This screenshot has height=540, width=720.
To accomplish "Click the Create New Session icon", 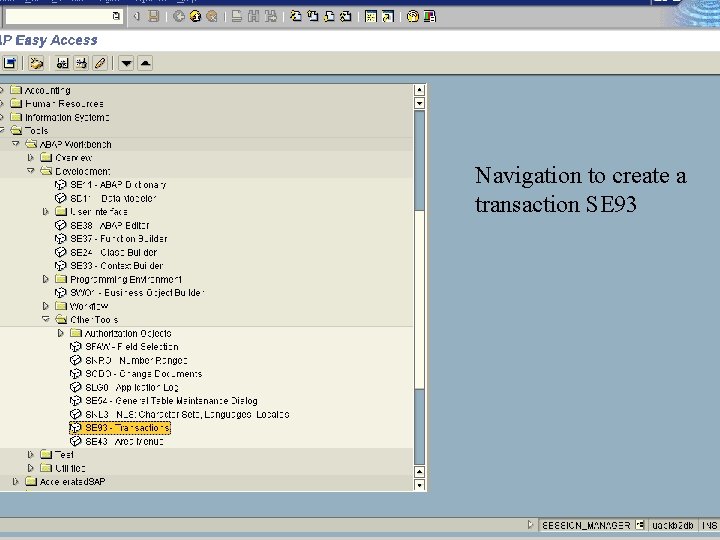I will pos(371,17).
